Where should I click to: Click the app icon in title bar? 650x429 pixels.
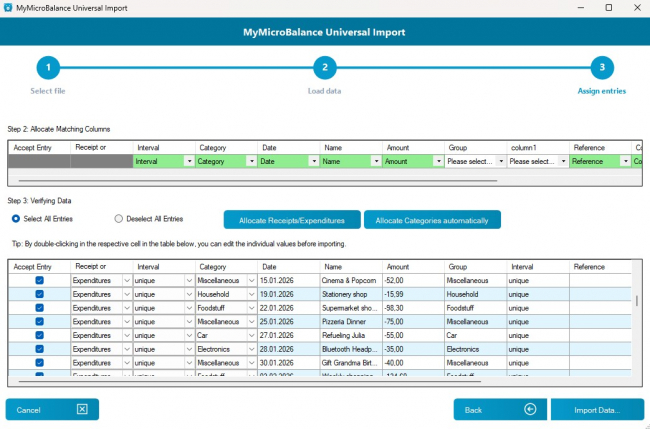click(9, 8)
